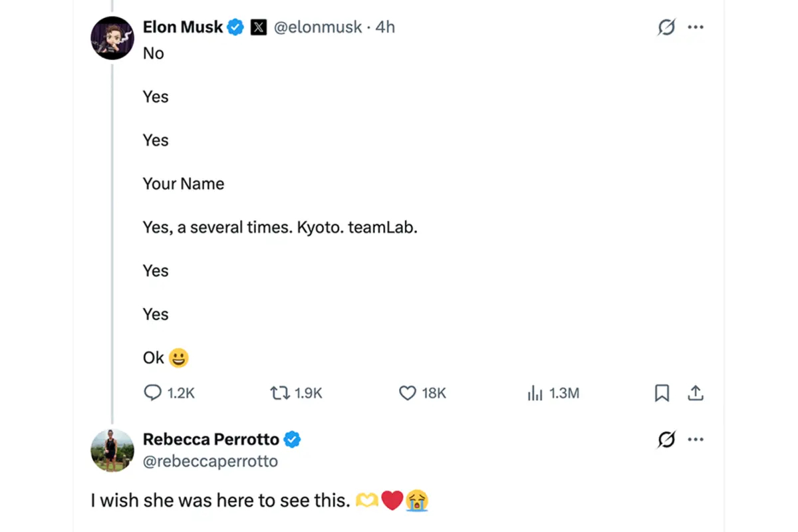Open Elon Musk's profile picture
The image size is (798, 532).
[x=112, y=38]
